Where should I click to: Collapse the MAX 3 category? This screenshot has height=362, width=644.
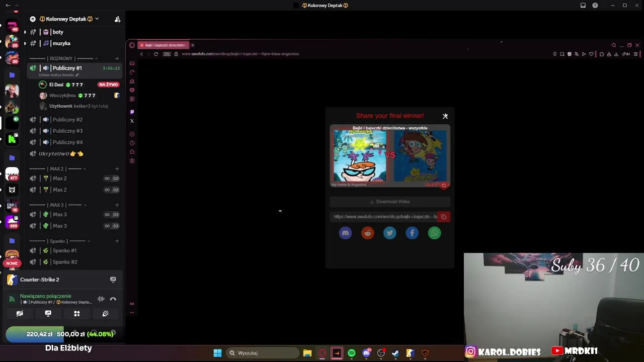[x=57, y=205]
